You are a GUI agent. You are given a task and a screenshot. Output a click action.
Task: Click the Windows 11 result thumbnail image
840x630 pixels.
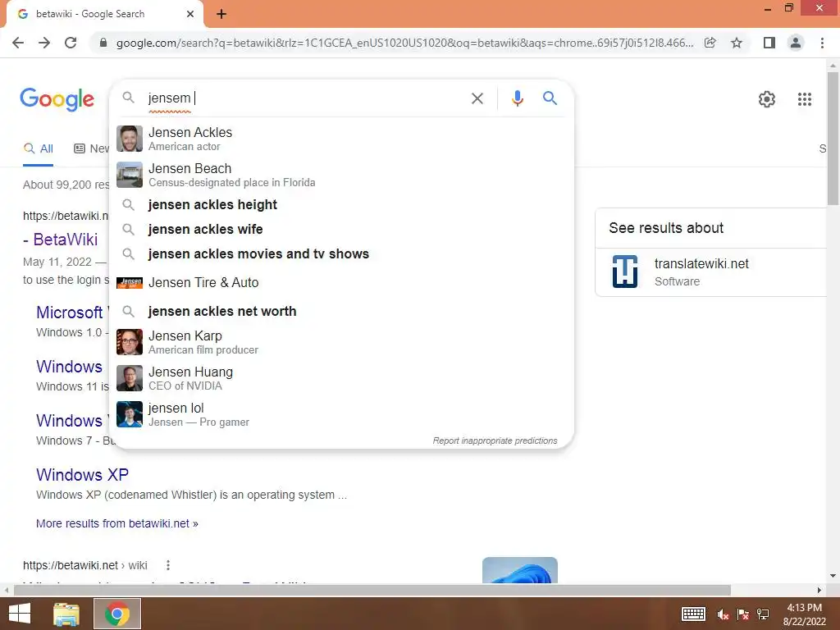(x=519, y=570)
